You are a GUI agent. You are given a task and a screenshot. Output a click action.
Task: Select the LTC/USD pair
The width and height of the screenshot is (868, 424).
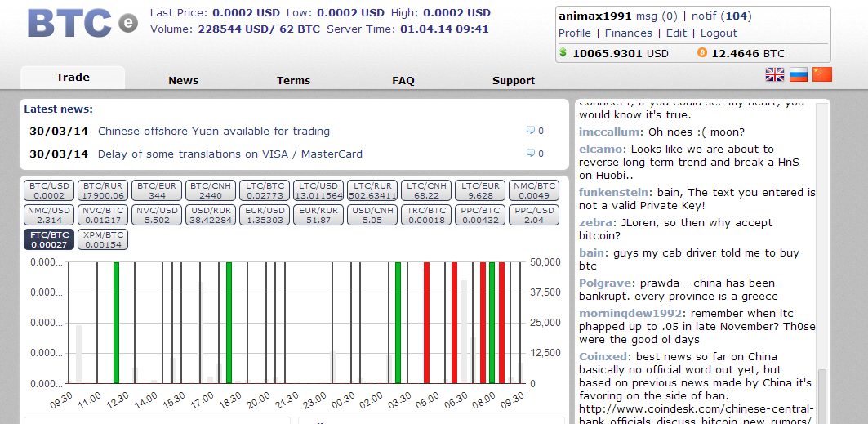tap(318, 190)
